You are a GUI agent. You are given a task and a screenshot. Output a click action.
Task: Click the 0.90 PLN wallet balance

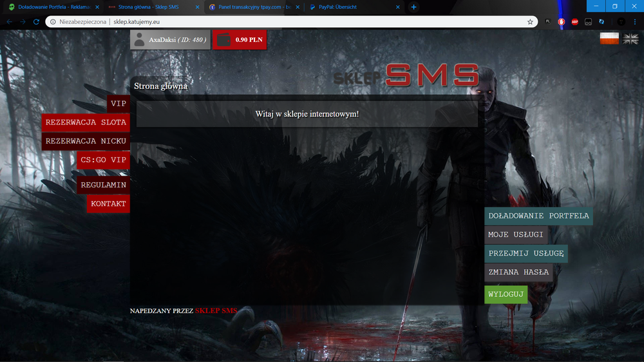pos(240,40)
